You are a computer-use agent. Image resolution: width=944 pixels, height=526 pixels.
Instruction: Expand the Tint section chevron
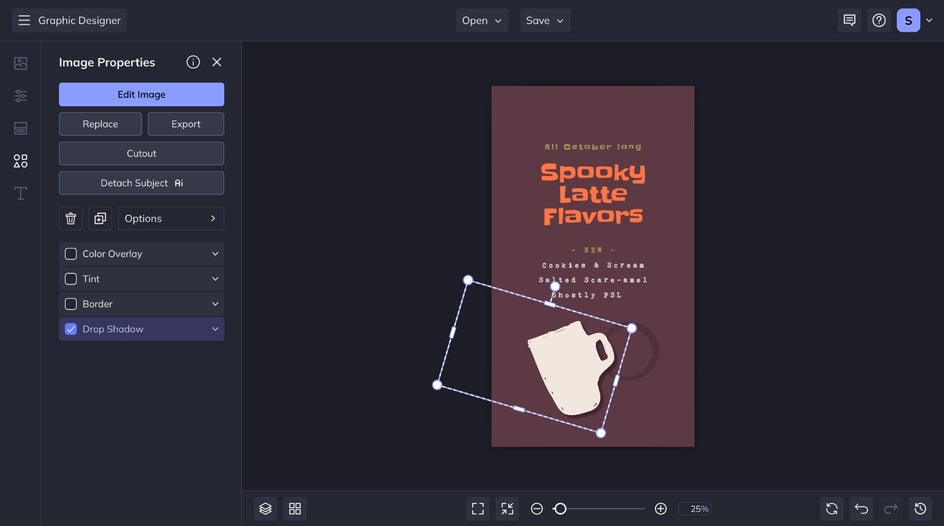(215, 279)
